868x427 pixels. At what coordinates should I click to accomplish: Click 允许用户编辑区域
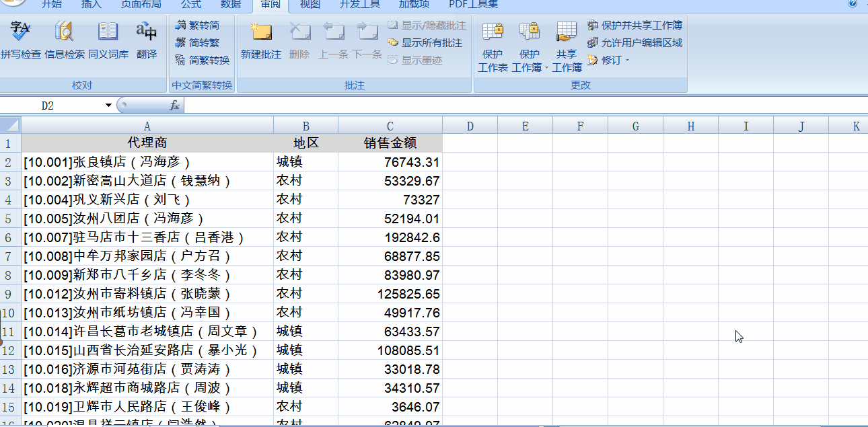[635, 42]
